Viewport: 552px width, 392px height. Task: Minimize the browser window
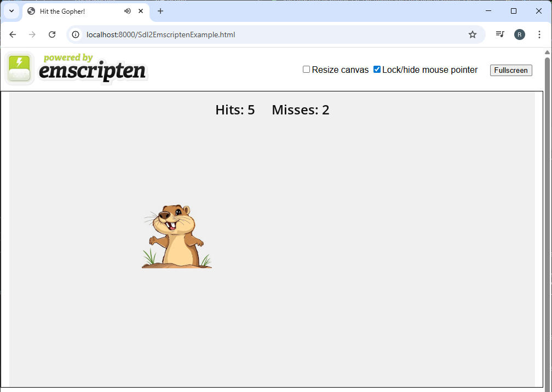(488, 11)
